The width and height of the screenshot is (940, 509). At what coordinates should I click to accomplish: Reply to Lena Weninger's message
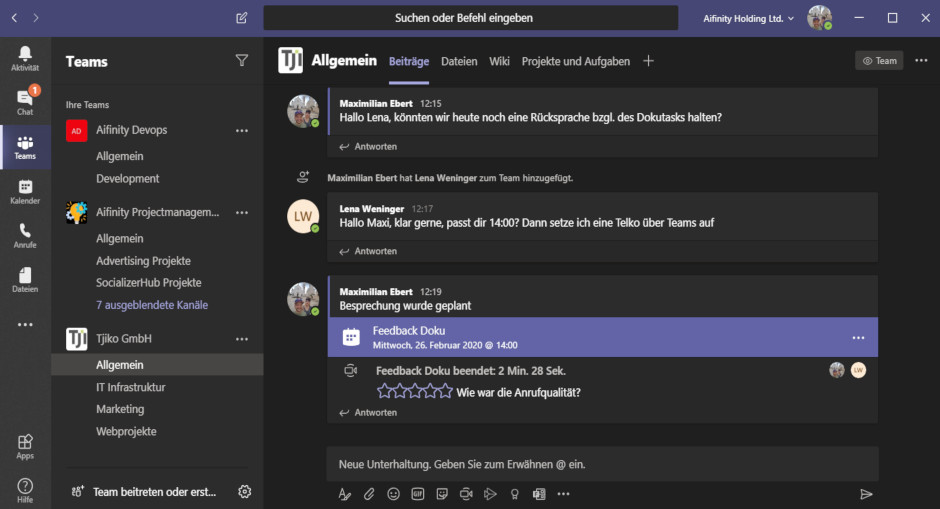(369, 251)
